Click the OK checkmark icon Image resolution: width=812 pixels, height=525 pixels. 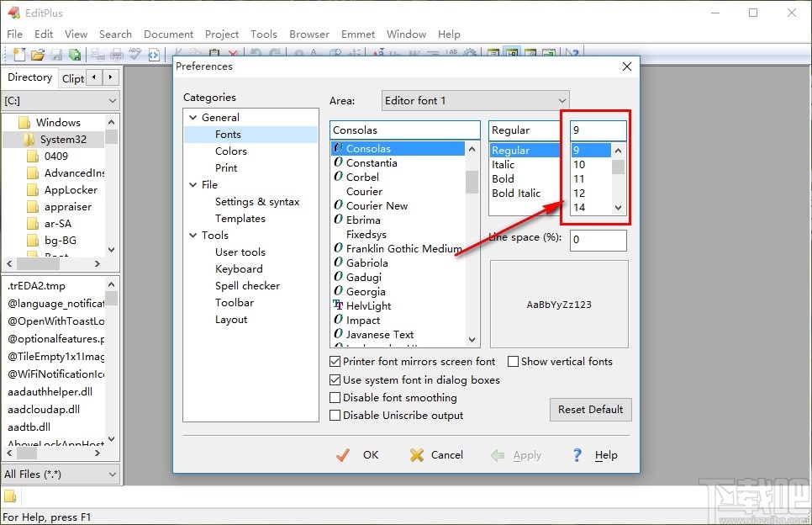(x=343, y=455)
